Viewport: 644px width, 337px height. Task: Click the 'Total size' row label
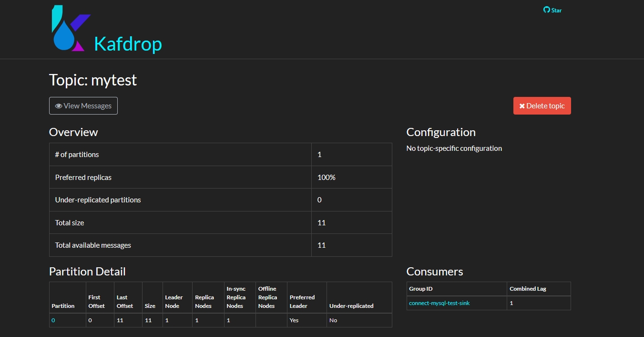point(70,223)
